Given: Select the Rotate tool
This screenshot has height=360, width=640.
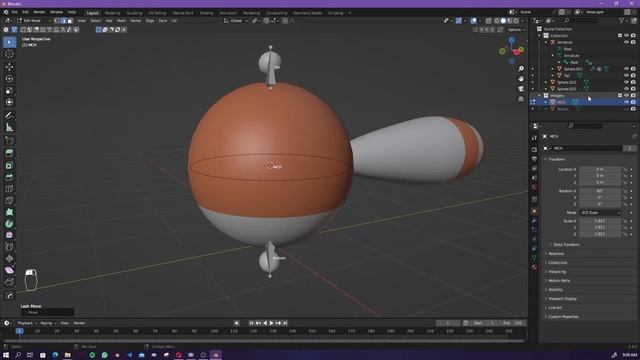Looking at the screenshot, I should click(9, 78).
